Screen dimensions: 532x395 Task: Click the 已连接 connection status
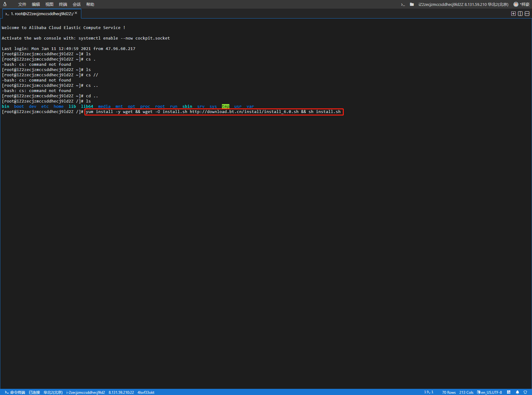34,392
